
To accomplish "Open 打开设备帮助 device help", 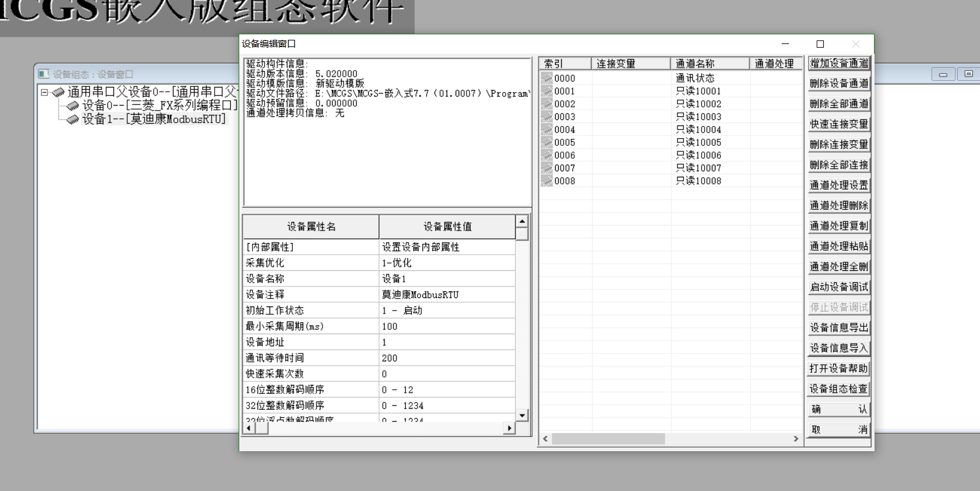I will pos(838,369).
